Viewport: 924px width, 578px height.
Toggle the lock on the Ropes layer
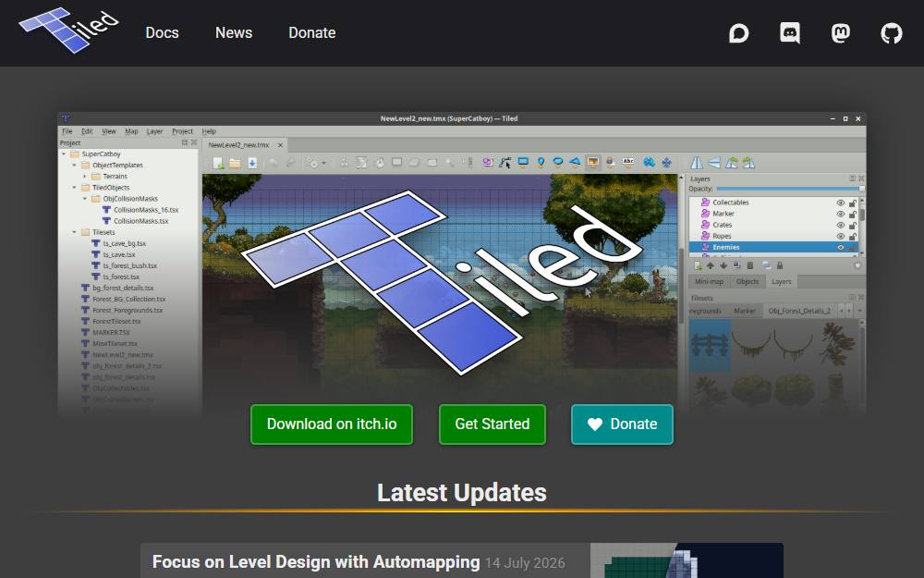(x=853, y=237)
